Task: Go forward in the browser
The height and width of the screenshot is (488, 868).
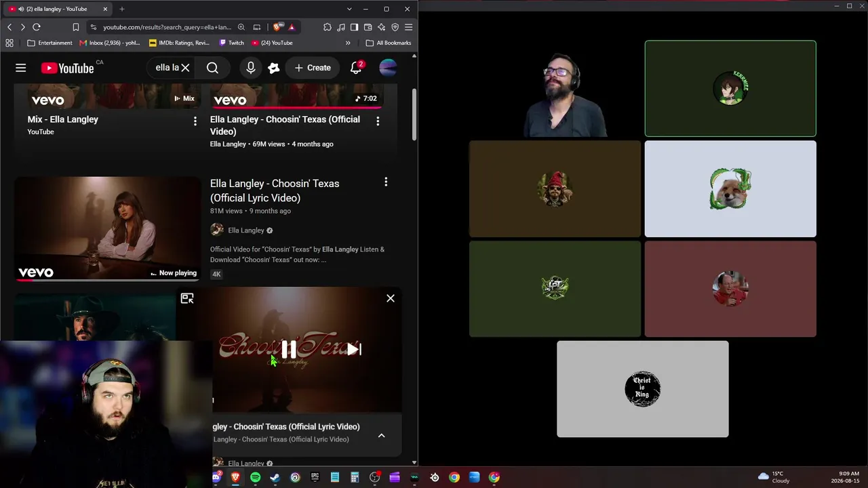Action: coord(22,27)
